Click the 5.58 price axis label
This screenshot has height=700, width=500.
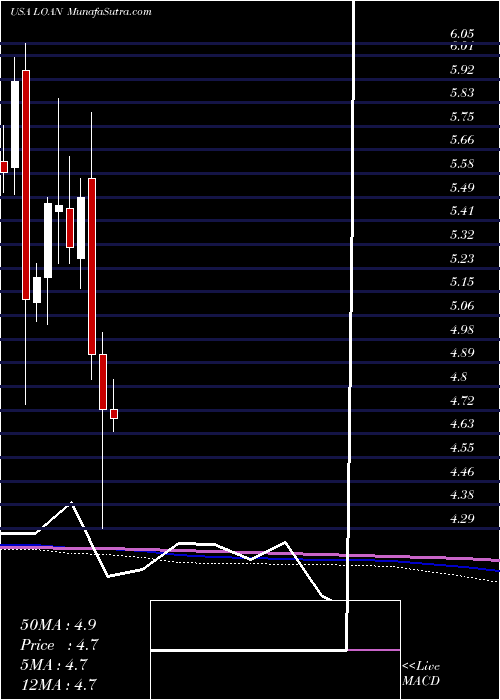[462, 163]
